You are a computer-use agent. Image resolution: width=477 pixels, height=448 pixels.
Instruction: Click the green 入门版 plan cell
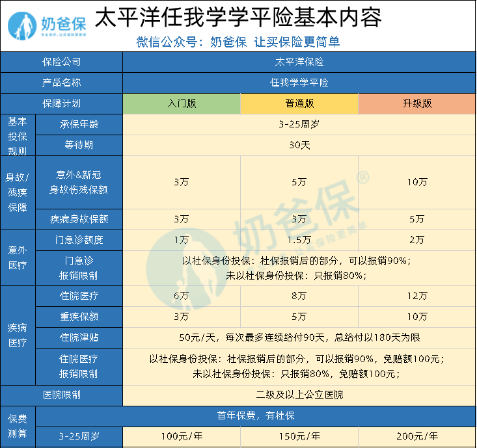pos(182,103)
